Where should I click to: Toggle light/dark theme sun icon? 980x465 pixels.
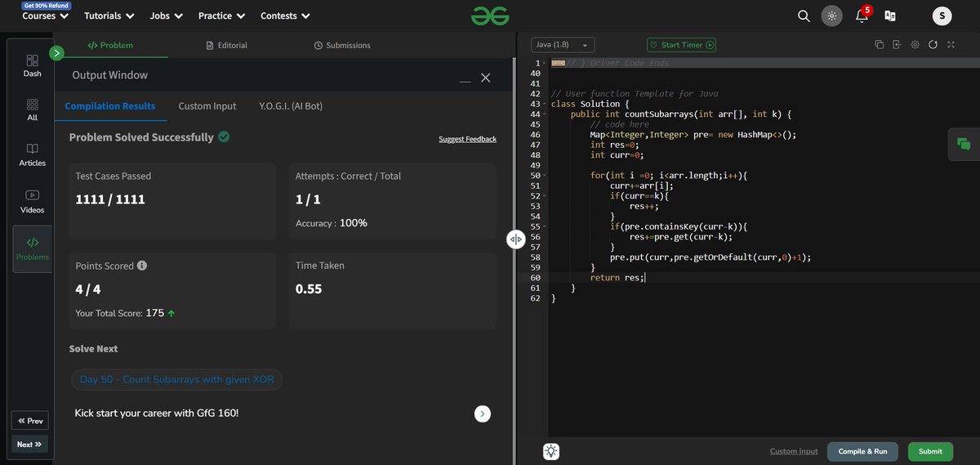831,16
